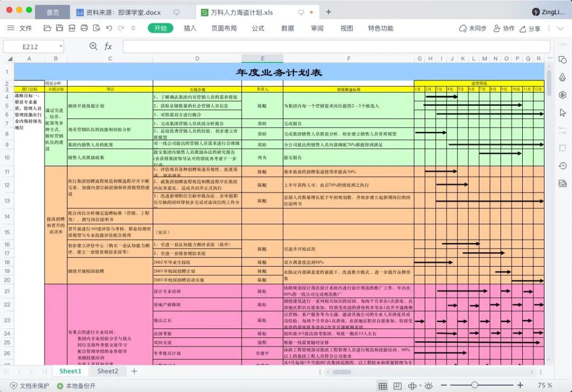Click the fx insert function icon

click(x=108, y=46)
